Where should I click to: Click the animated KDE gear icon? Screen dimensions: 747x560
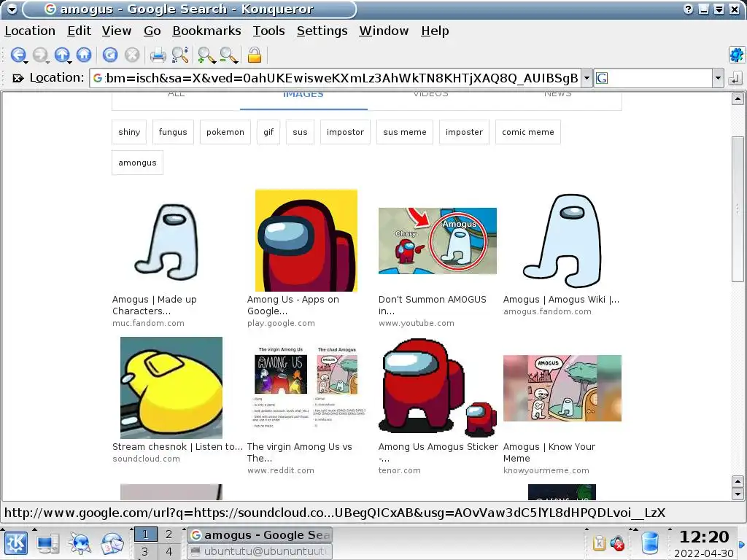[x=737, y=55]
